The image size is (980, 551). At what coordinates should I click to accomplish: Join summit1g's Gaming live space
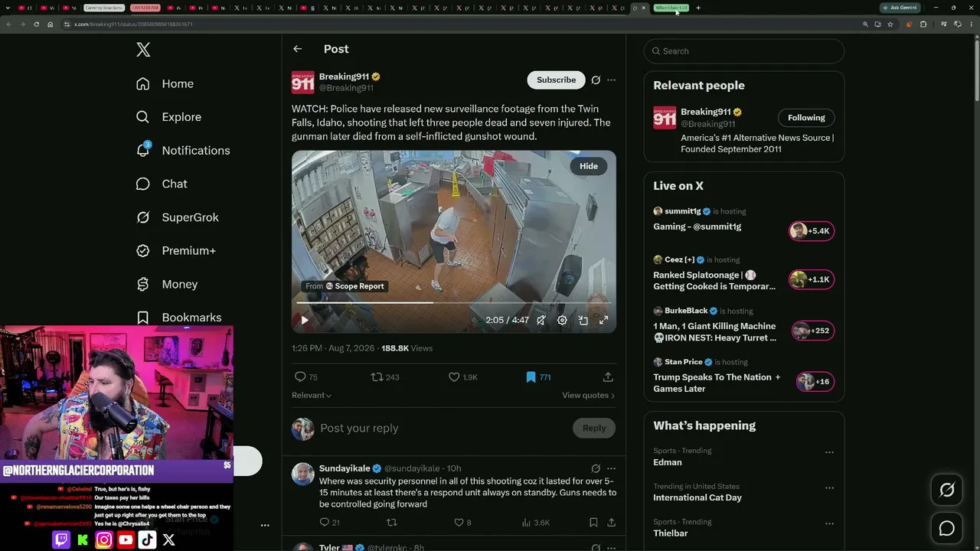(x=812, y=231)
